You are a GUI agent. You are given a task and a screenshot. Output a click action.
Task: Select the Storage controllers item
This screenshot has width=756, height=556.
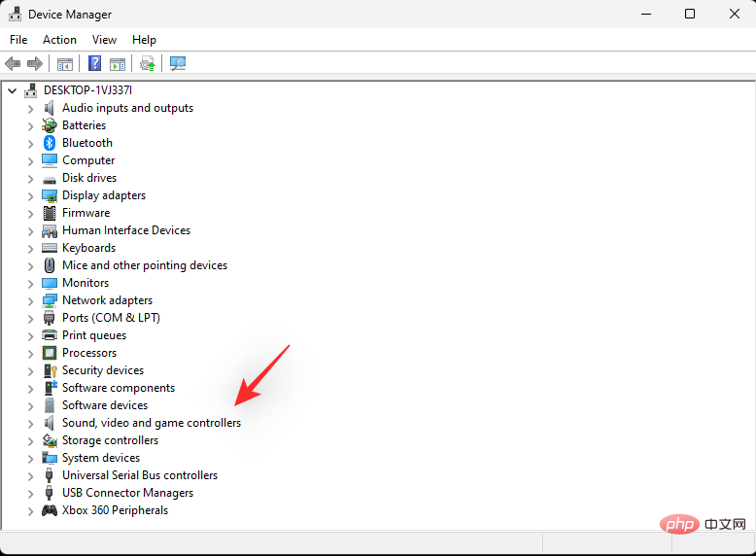[110, 440]
